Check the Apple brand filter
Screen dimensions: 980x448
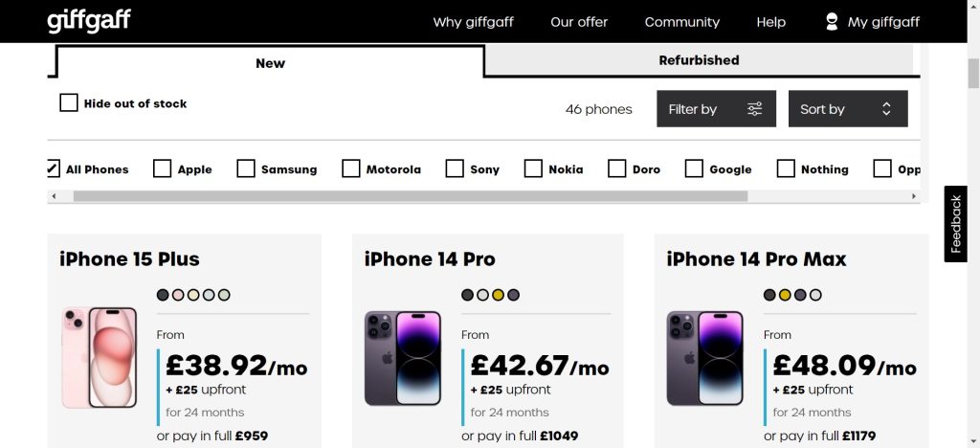163,168
